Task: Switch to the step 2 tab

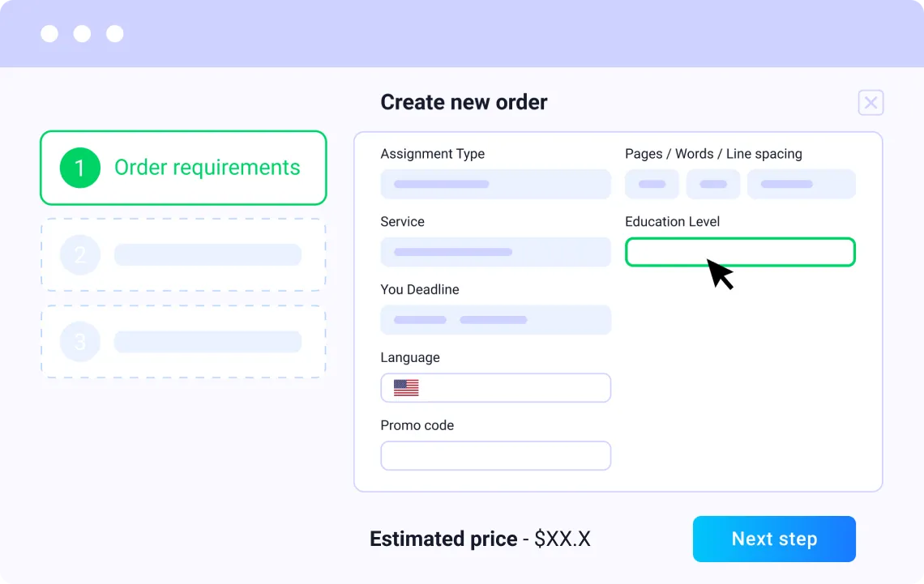Action: 183,255
